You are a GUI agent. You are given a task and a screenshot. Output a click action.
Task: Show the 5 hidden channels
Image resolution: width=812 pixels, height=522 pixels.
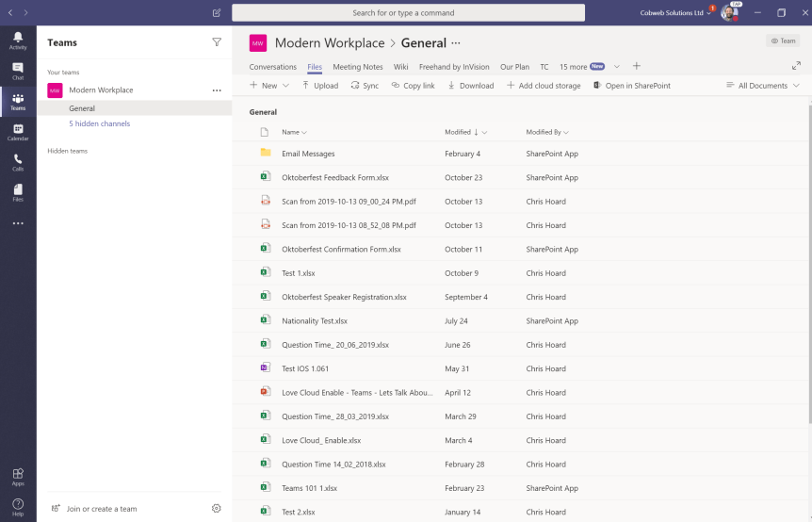click(x=99, y=123)
